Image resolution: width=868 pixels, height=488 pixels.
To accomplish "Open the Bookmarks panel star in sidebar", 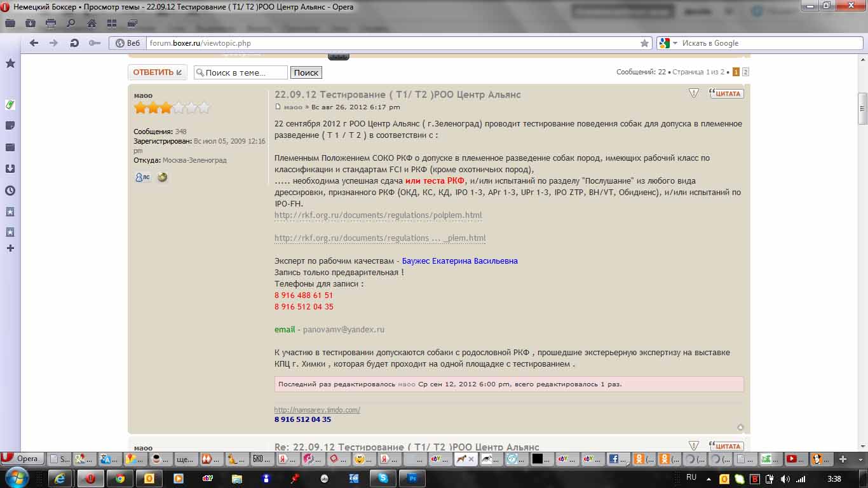I will point(10,63).
